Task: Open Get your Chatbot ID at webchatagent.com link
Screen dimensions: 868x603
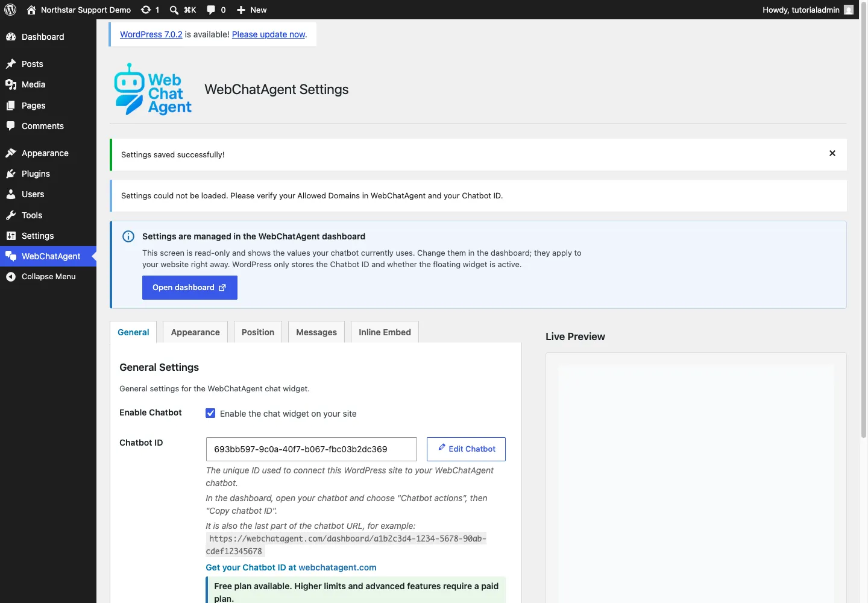Action: point(291,567)
